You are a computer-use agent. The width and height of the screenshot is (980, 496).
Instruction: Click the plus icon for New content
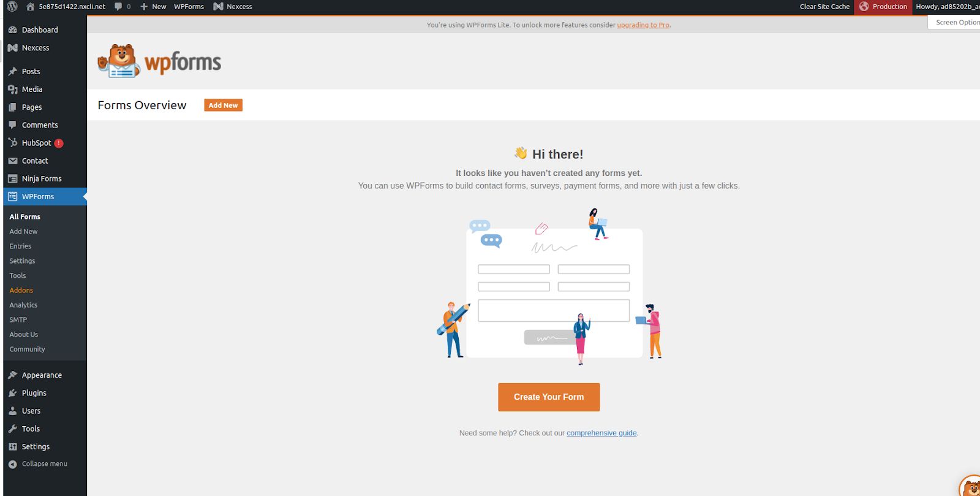coord(144,7)
